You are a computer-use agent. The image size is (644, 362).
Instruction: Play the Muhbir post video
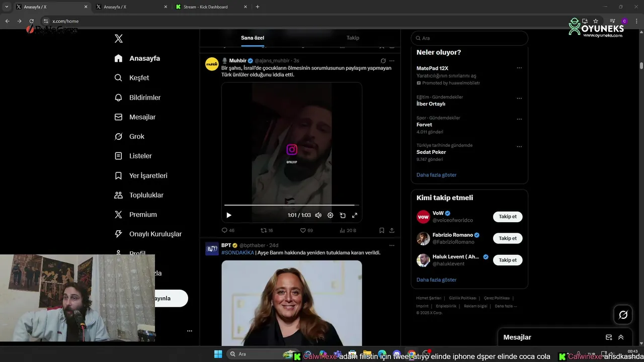[229, 215]
